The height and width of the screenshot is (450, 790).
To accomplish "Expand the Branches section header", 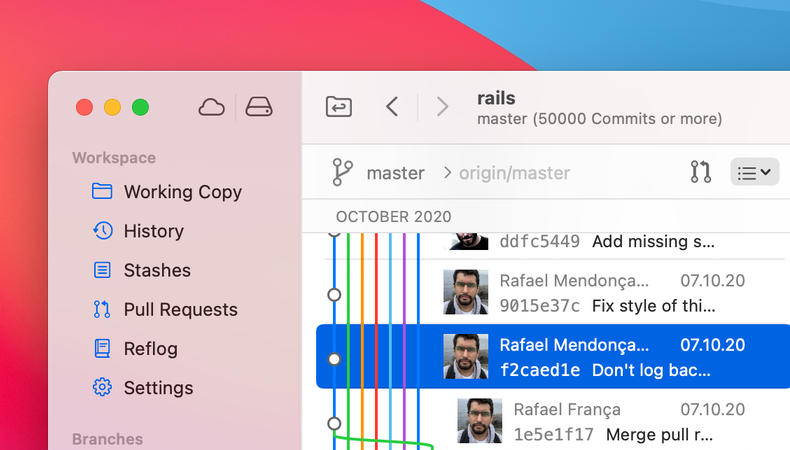I will click(x=107, y=439).
